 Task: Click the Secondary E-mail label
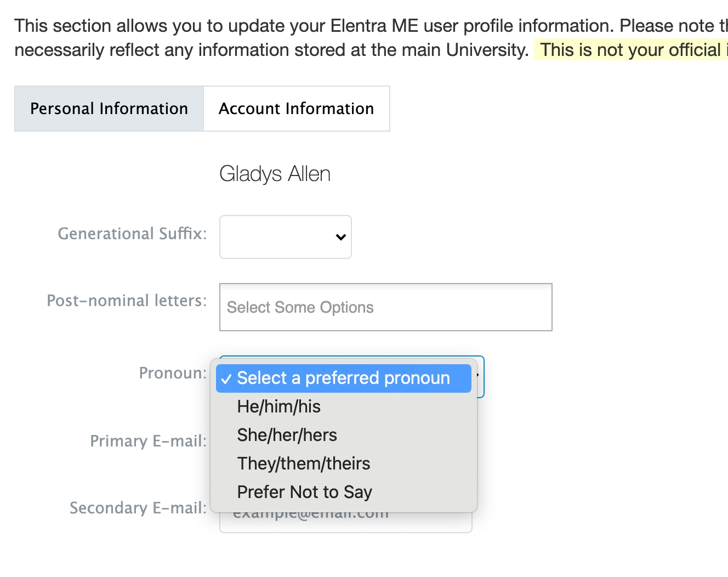click(138, 508)
